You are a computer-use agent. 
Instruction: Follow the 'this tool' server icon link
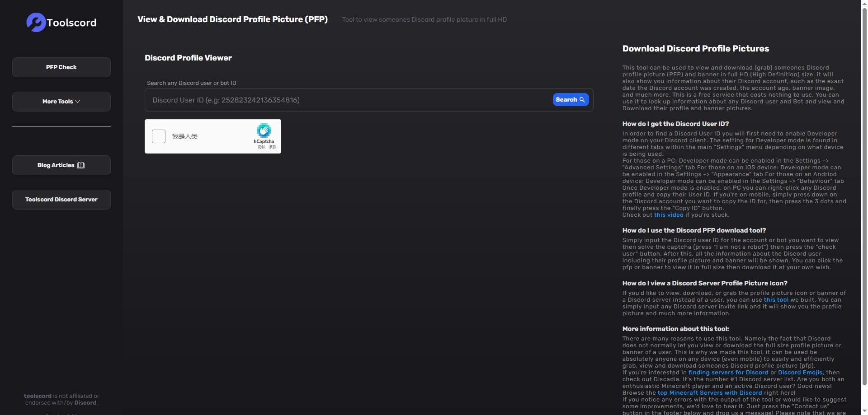click(x=776, y=300)
